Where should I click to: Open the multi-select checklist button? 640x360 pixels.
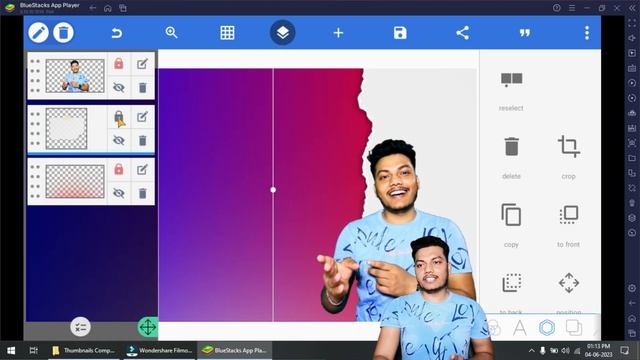click(x=80, y=327)
